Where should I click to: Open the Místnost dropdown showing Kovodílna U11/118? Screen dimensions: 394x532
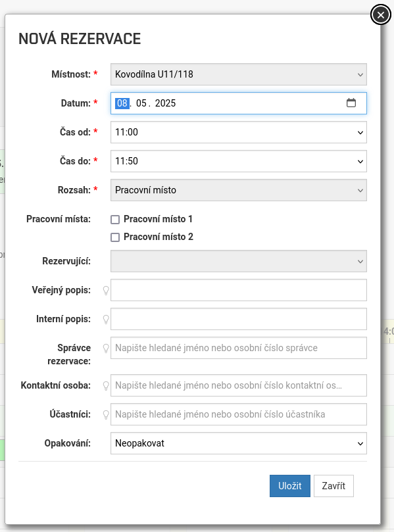[239, 74]
